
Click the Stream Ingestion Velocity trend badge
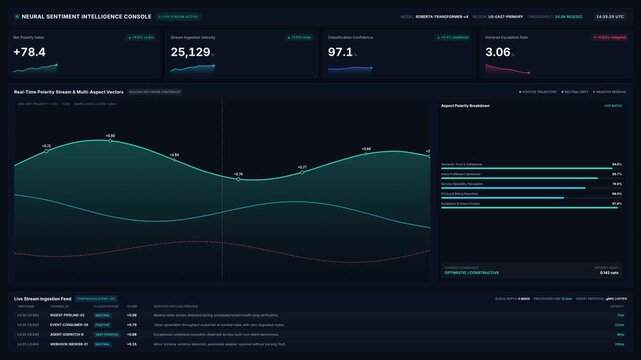click(299, 37)
